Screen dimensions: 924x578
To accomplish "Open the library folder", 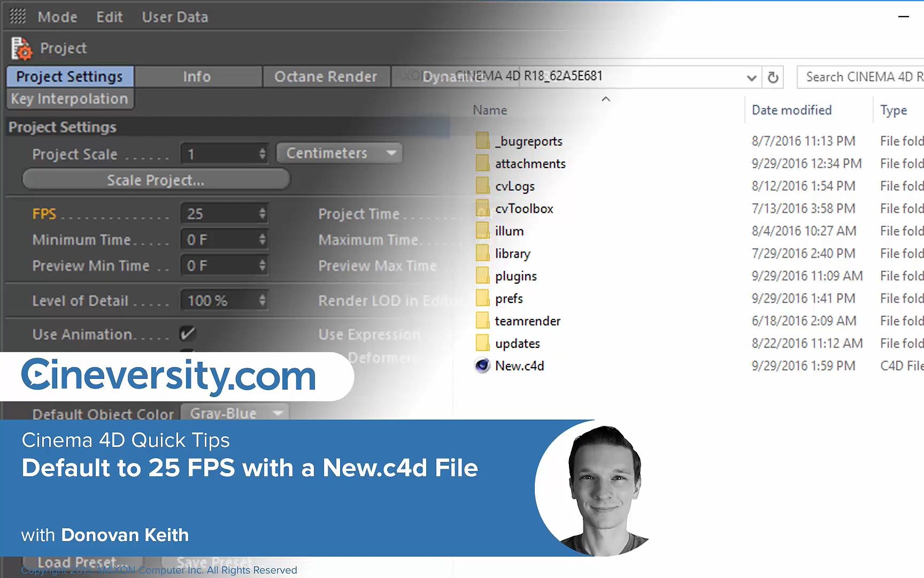I will 512,253.
